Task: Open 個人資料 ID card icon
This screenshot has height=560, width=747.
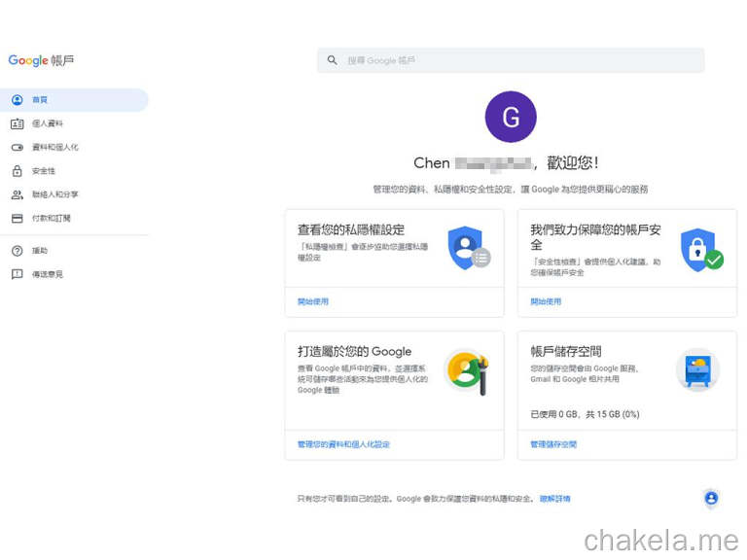Action: click(18, 123)
